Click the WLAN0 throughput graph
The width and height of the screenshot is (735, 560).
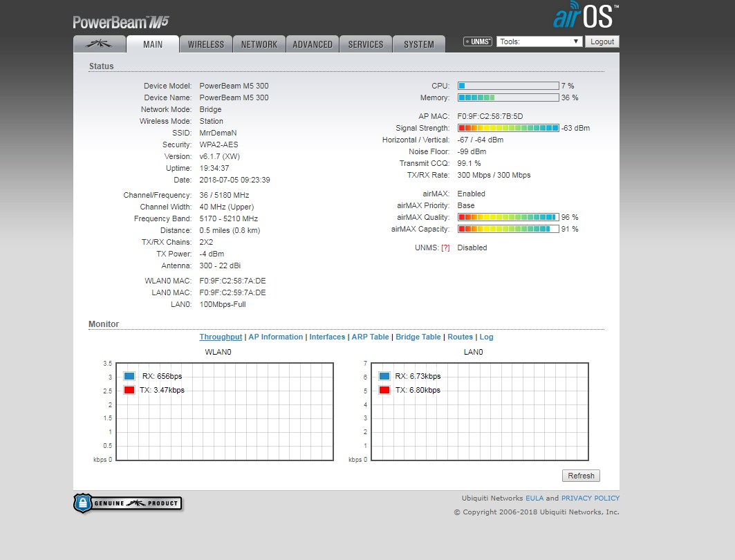[x=225, y=411]
